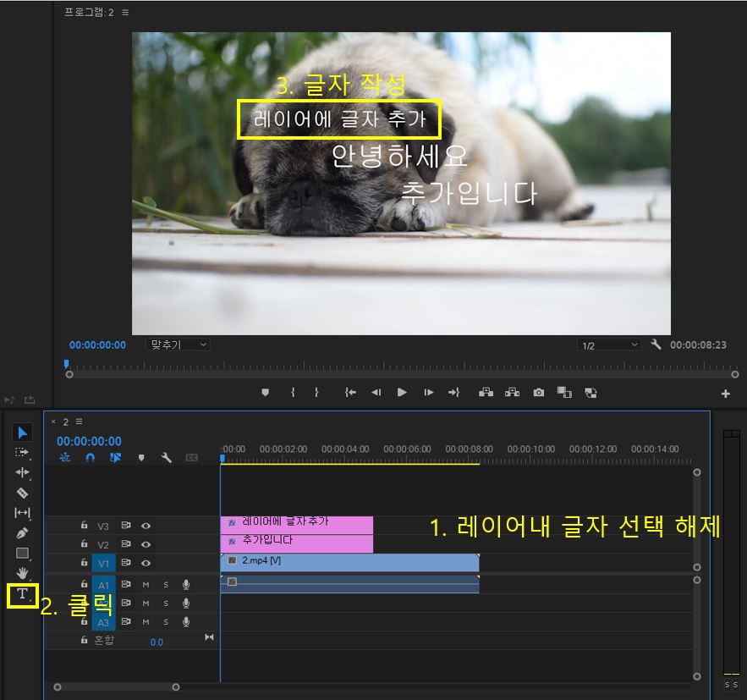
Task: Toggle V2 track lock
Action: (85, 543)
